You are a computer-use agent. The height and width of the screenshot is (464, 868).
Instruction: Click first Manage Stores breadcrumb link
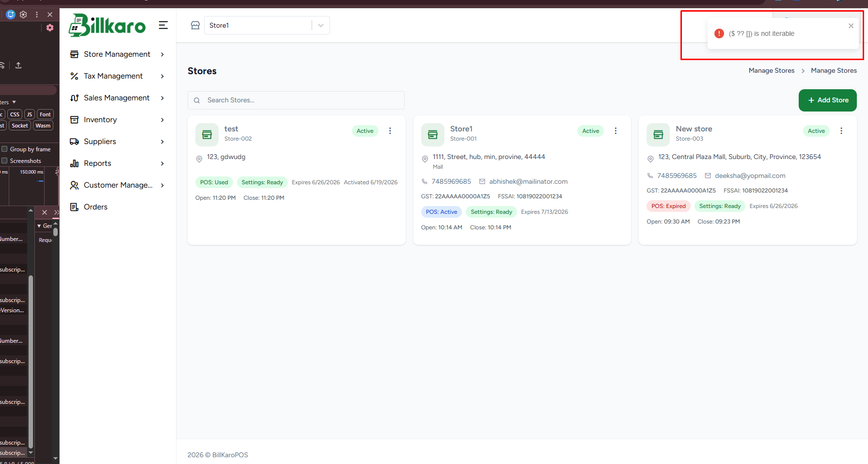click(x=772, y=71)
